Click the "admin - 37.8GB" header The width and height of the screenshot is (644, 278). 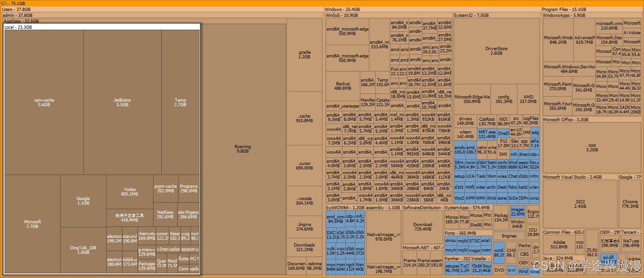click(x=17, y=15)
